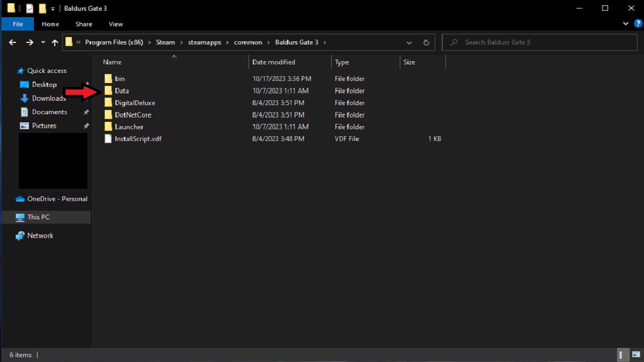Open Downloads from Quick access

48,98
